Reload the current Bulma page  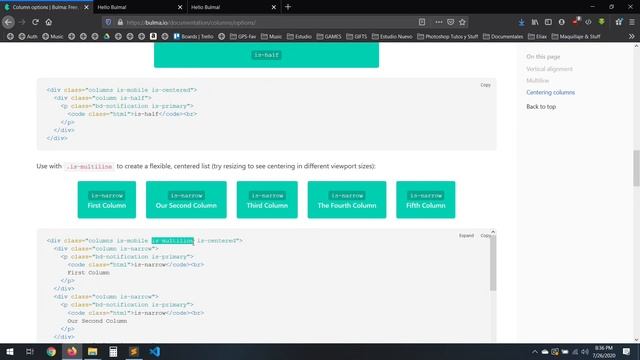36,22
